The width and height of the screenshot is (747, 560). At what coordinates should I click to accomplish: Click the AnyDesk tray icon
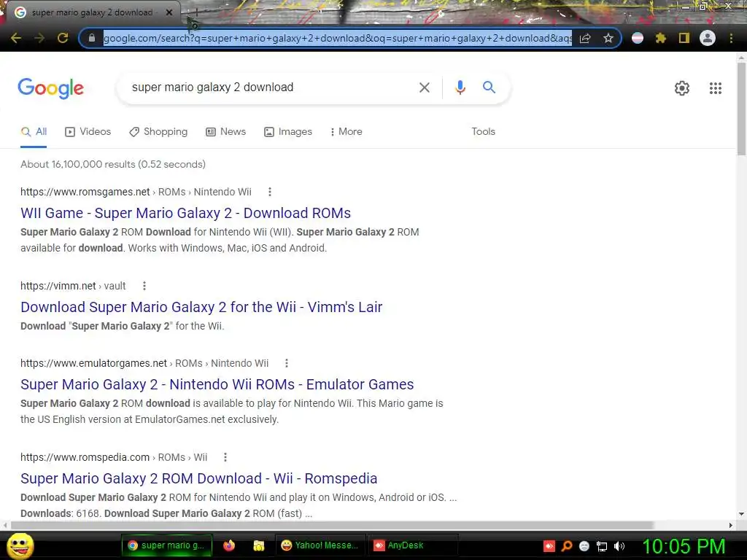pos(549,546)
